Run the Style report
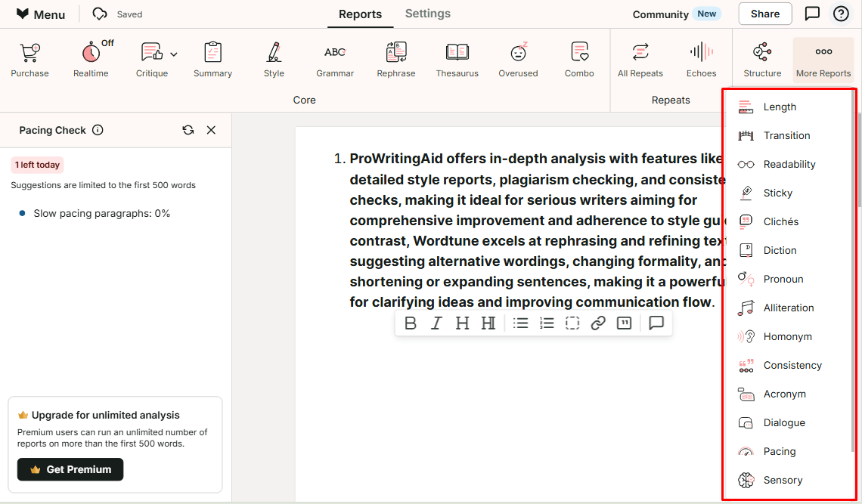Screen dimensions: 862x504 click(274, 60)
